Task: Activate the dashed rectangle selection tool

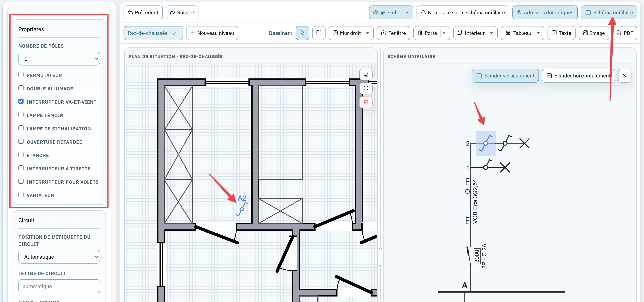Action: [319, 33]
